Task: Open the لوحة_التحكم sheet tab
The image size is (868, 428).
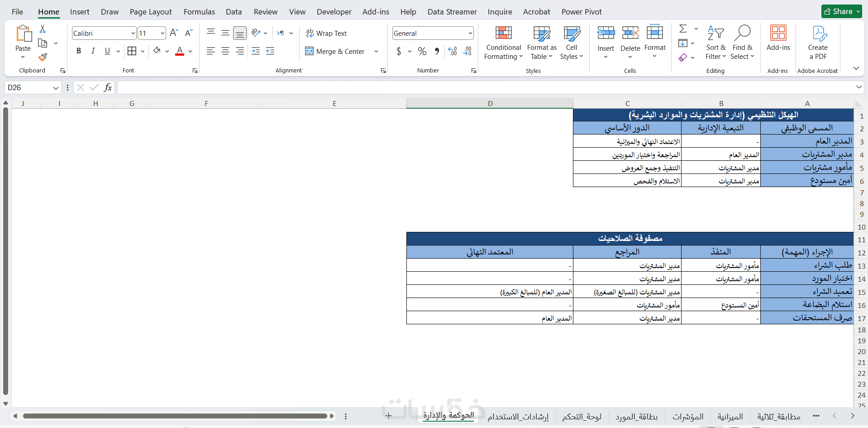Action: (582, 416)
